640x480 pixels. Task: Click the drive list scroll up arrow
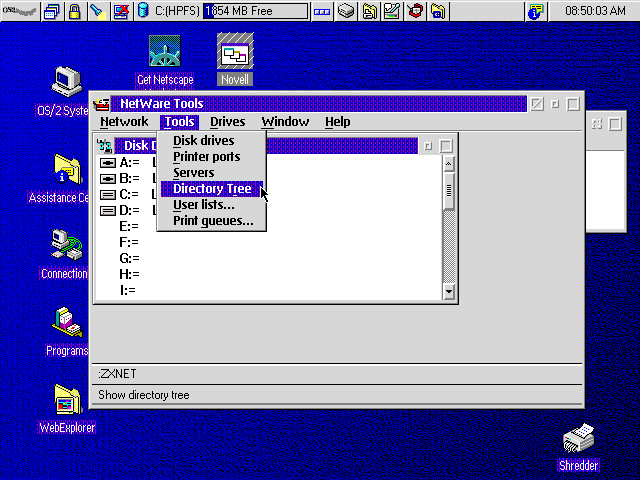click(x=449, y=164)
